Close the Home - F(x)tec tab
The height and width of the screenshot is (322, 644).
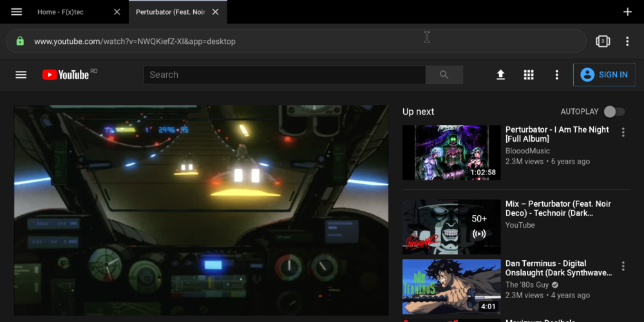pyautogui.click(x=117, y=12)
